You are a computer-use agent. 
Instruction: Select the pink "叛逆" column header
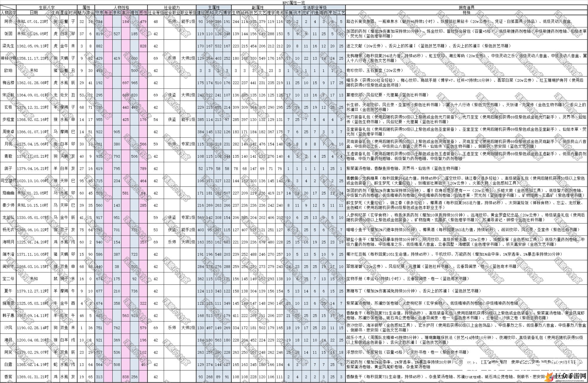coord(108,13)
